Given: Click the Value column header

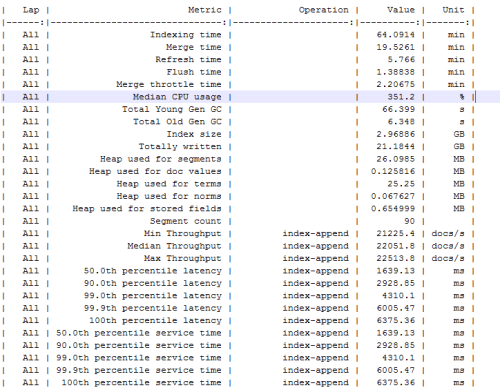Looking at the screenshot, I should (x=401, y=10).
